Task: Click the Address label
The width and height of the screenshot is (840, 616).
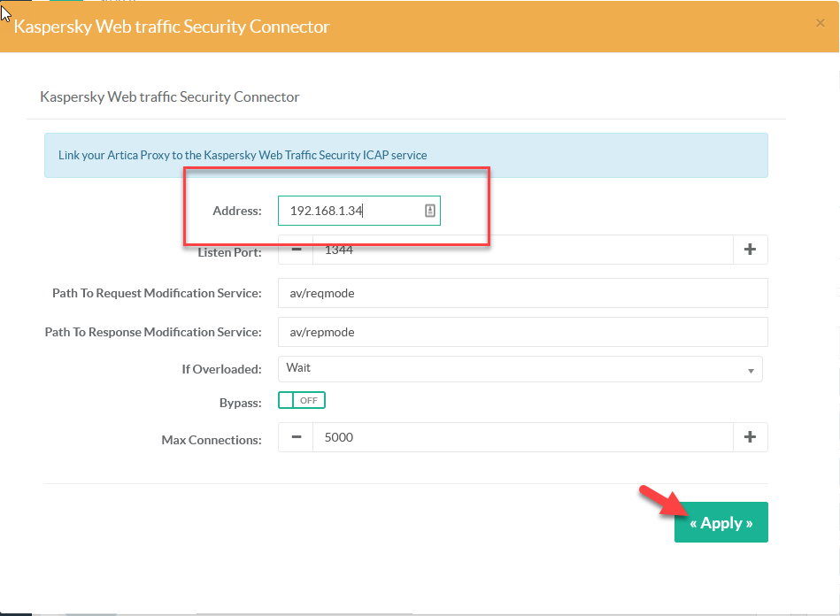Action: click(236, 211)
